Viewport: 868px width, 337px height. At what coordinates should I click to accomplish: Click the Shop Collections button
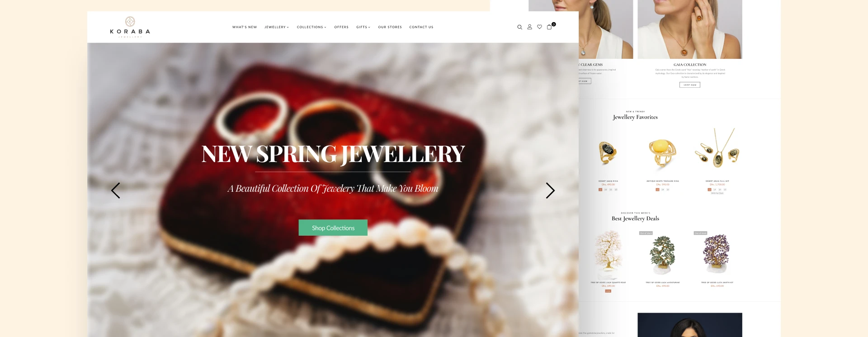[x=333, y=228]
